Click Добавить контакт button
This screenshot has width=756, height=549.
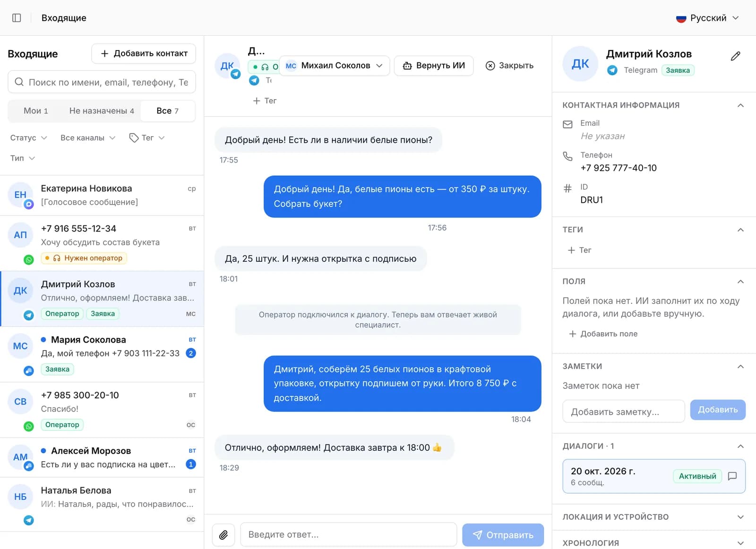coord(144,53)
